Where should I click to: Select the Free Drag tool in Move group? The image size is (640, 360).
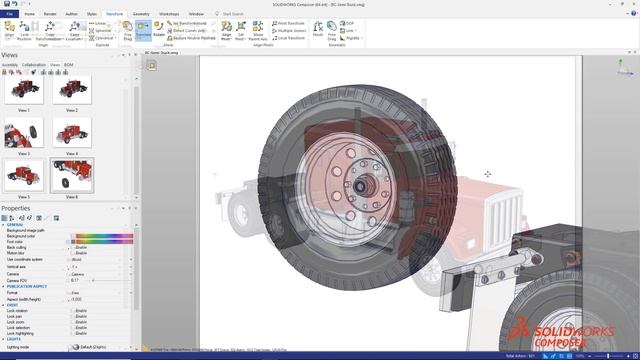coord(128,30)
